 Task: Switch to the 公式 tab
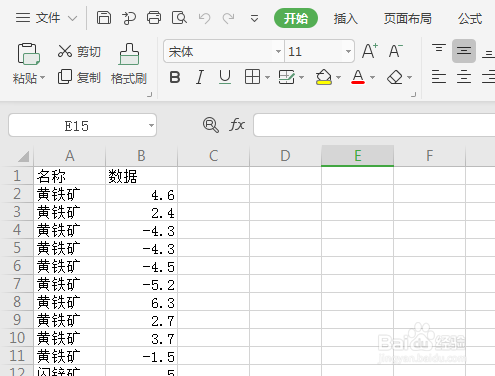470,18
